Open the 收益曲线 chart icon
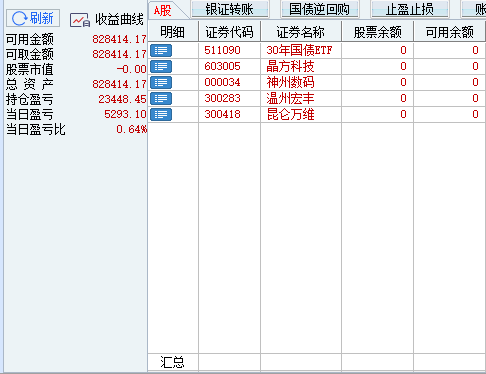This screenshot has width=486, height=374. coord(80,20)
